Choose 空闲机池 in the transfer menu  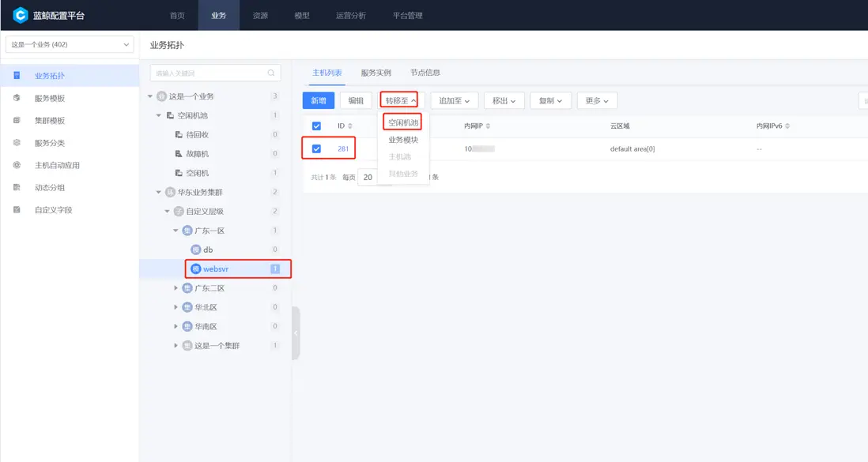click(x=403, y=122)
